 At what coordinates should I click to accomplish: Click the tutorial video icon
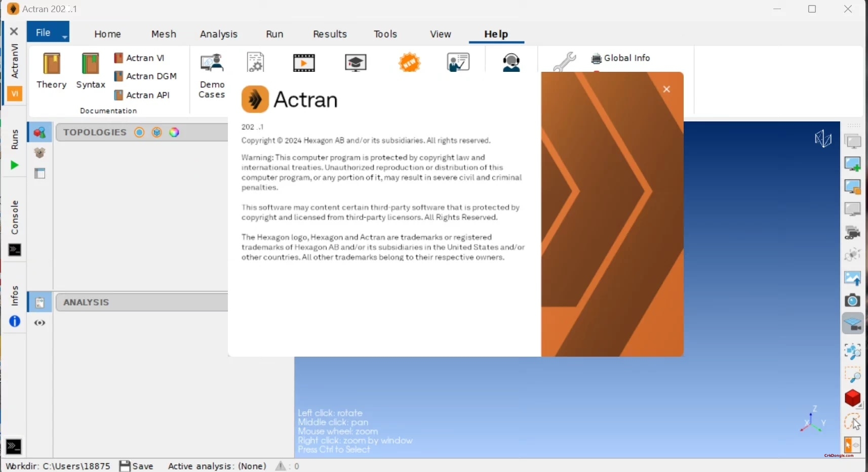click(303, 62)
